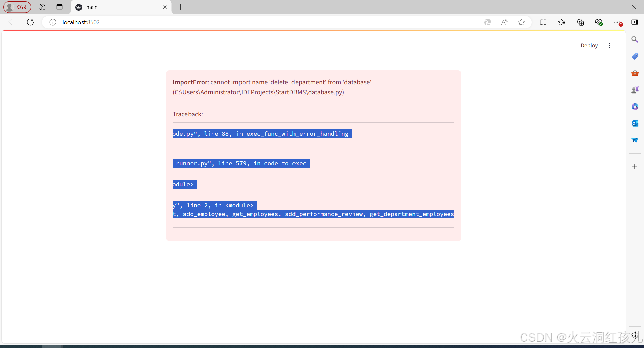
Task: Open the Search panel in Edge sidebar
Action: 635,39
